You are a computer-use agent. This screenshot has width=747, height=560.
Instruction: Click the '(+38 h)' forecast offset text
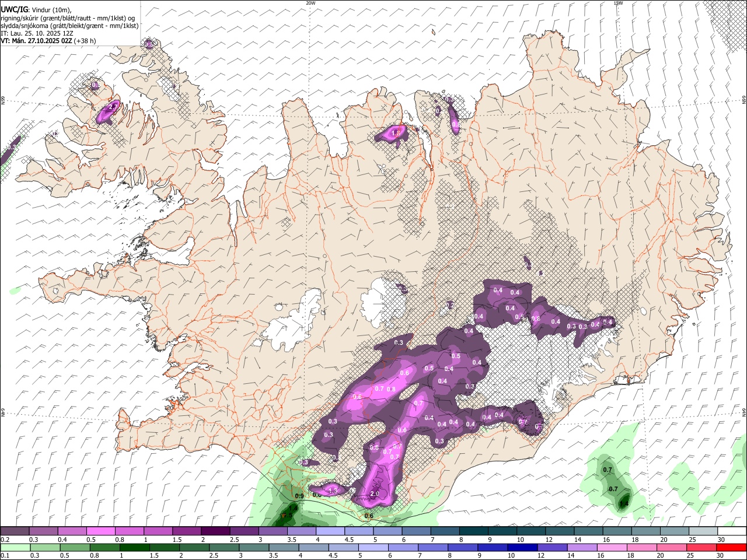(x=85, y=41)
